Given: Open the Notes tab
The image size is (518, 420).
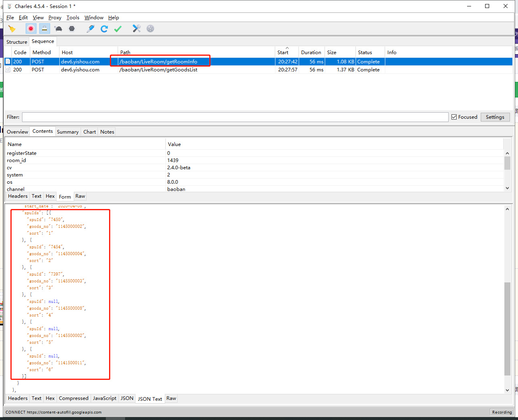Looking at the screenshot, I should point(107,132).
